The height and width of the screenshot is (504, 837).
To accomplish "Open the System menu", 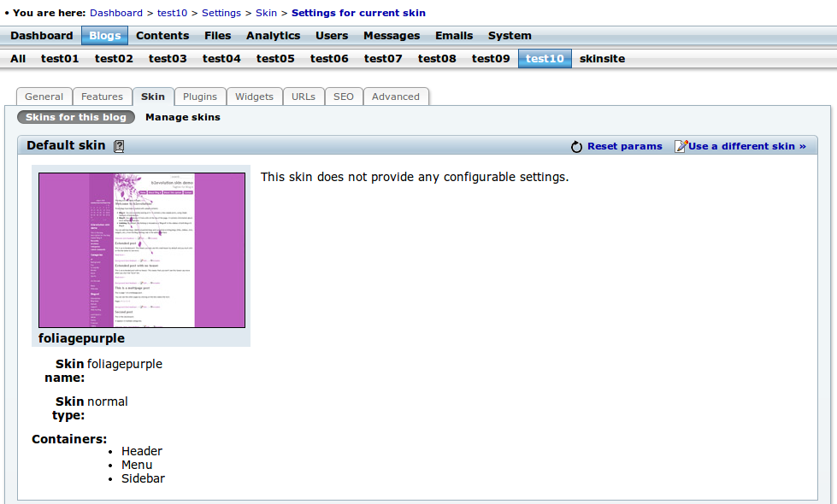I will tap(510, 36).
